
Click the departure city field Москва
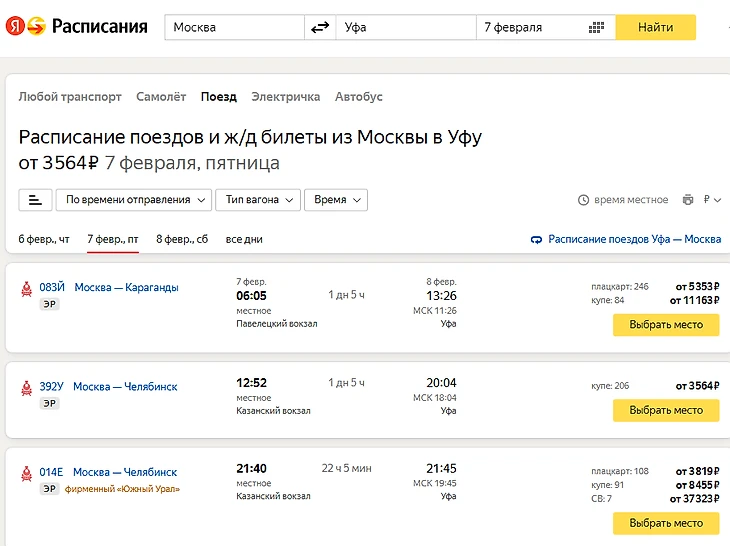(234, 27)
